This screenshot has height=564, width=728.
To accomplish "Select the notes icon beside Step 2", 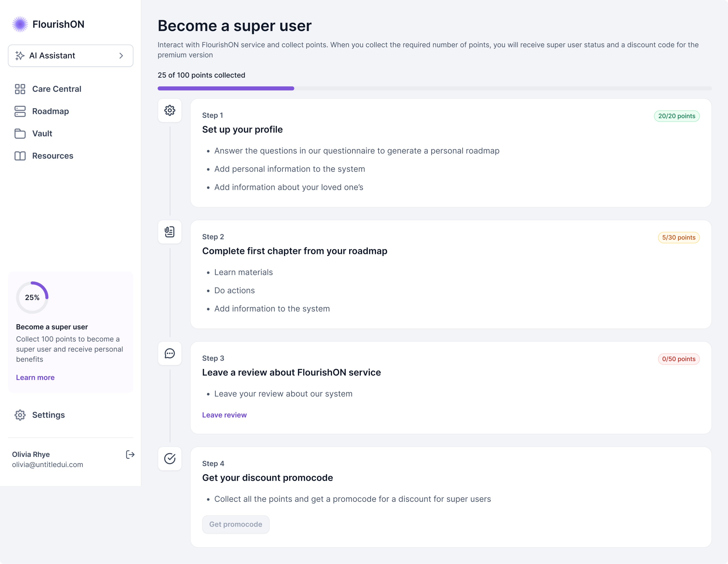I will (x=170, y=232).
